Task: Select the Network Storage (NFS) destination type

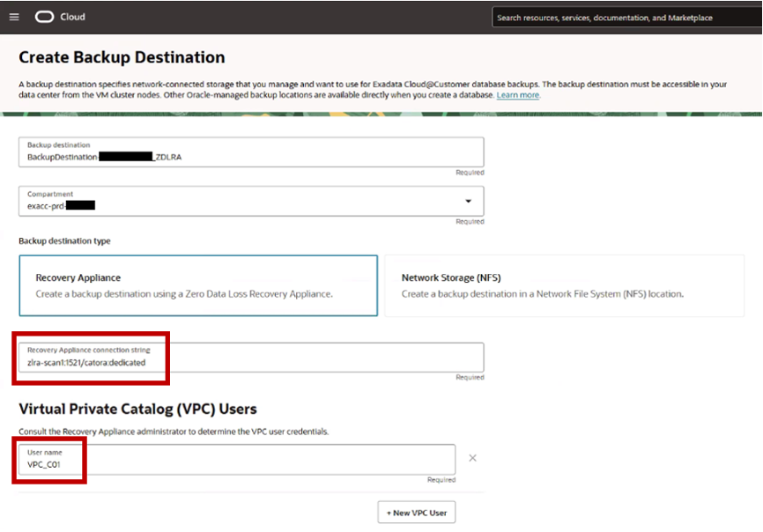Action: click(x=565, y=285)
